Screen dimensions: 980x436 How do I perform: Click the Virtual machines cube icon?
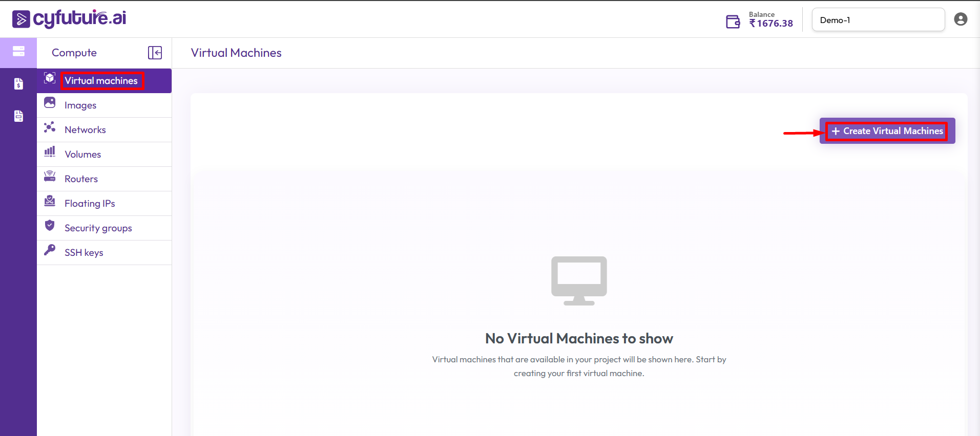(50, 78)
